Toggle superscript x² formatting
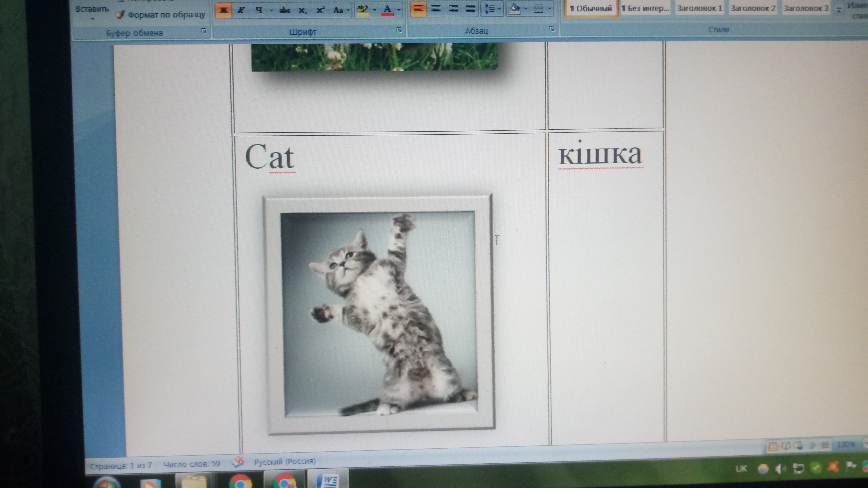 click(320, 10)
